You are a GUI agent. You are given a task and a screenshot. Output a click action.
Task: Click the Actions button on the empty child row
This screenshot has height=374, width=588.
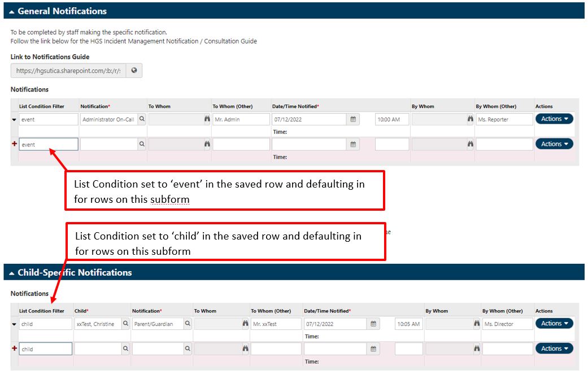tap(554, 349)
